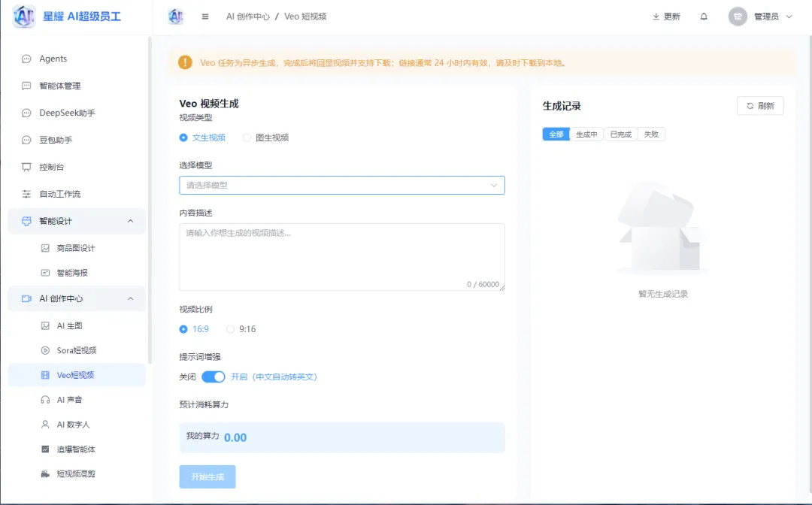The image size is (812, 505).
Task: Select the Sora短视频 icon in sidebar
Action: pyautogui.click(x=47, y=349)
